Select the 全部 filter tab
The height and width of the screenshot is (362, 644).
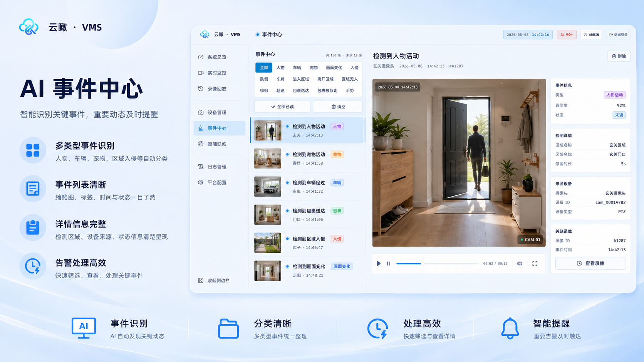(x=264, y=67)
